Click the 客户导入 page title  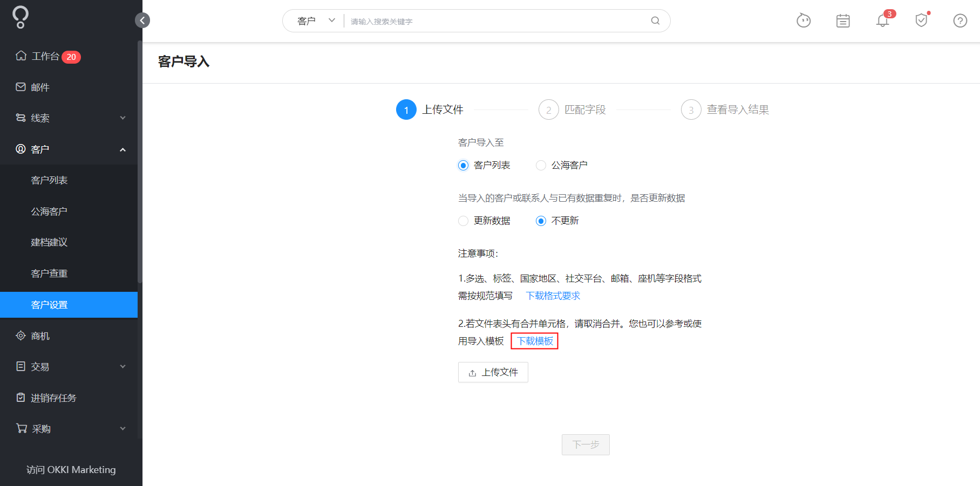(183, 61)
